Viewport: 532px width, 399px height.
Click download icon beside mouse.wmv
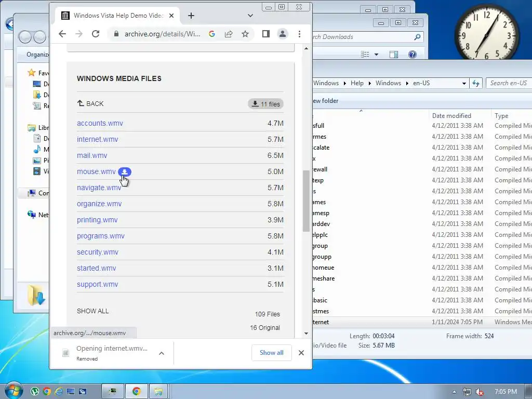pos(125,171)
